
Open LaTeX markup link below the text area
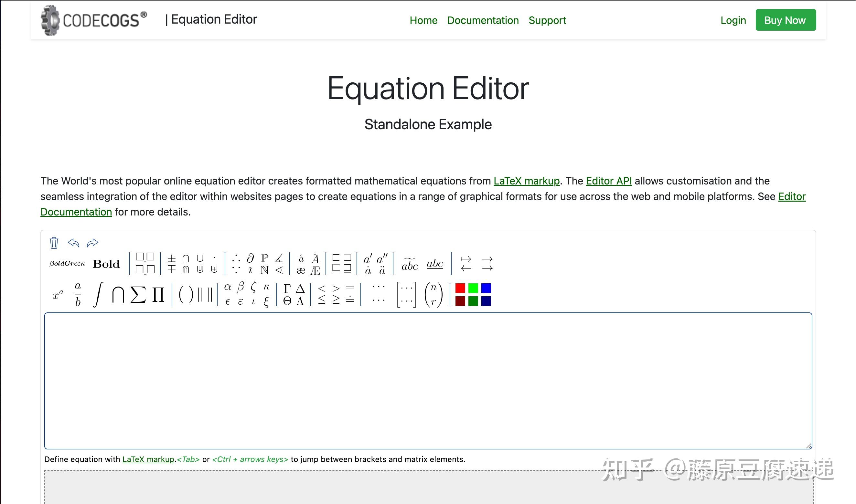[x=148, y=459]
